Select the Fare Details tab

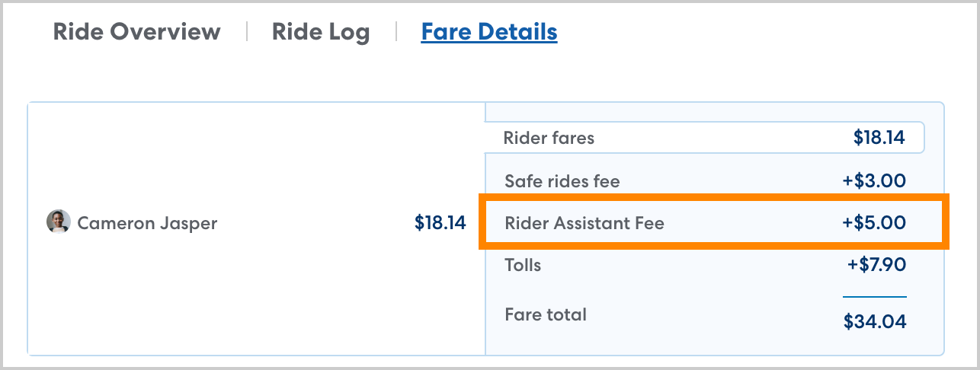pos(489,32)
